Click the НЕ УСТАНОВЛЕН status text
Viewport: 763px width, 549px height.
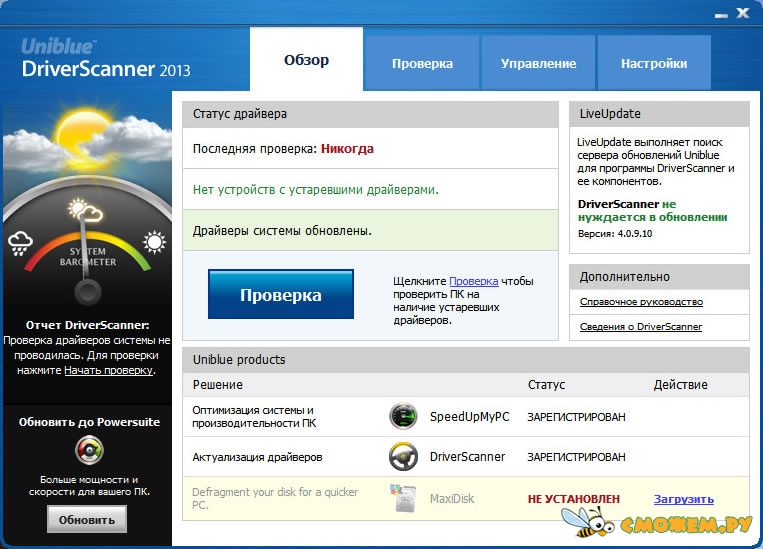(574, 499)
